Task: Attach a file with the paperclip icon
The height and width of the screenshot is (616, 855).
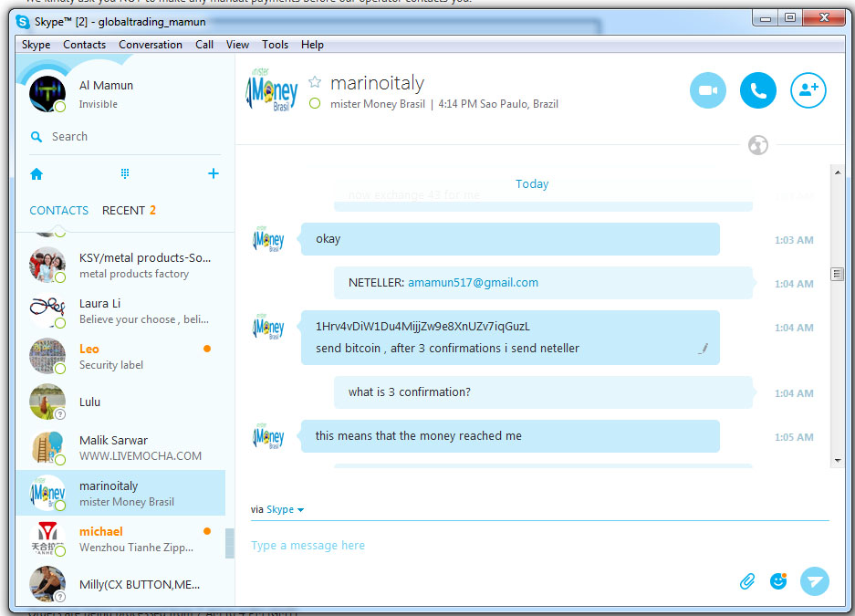Action: [747, 581]
